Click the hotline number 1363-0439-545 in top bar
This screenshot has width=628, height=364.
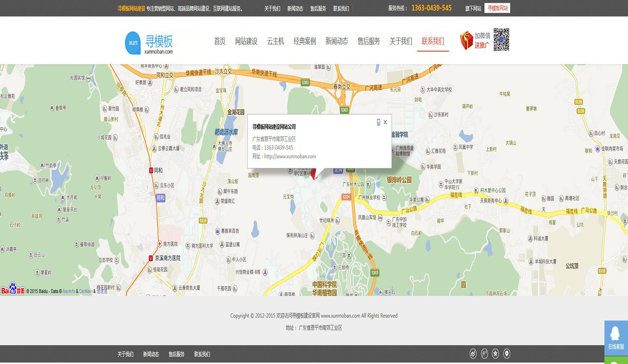coord(431,8)
